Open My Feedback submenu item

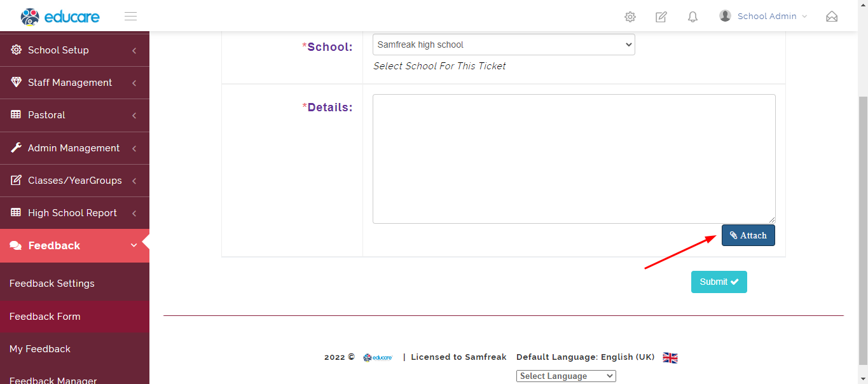tap(74, 349)
